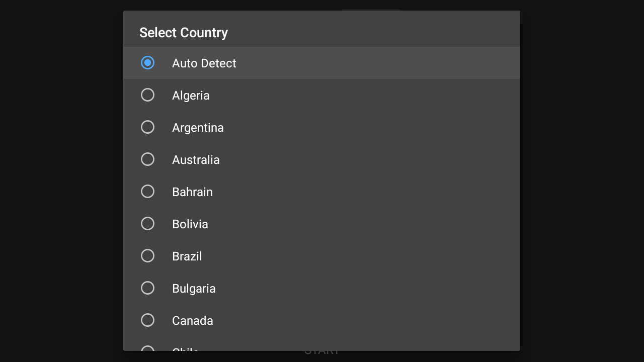Click the Bolivia country name

pyautogui.click(x=190, y=224)
